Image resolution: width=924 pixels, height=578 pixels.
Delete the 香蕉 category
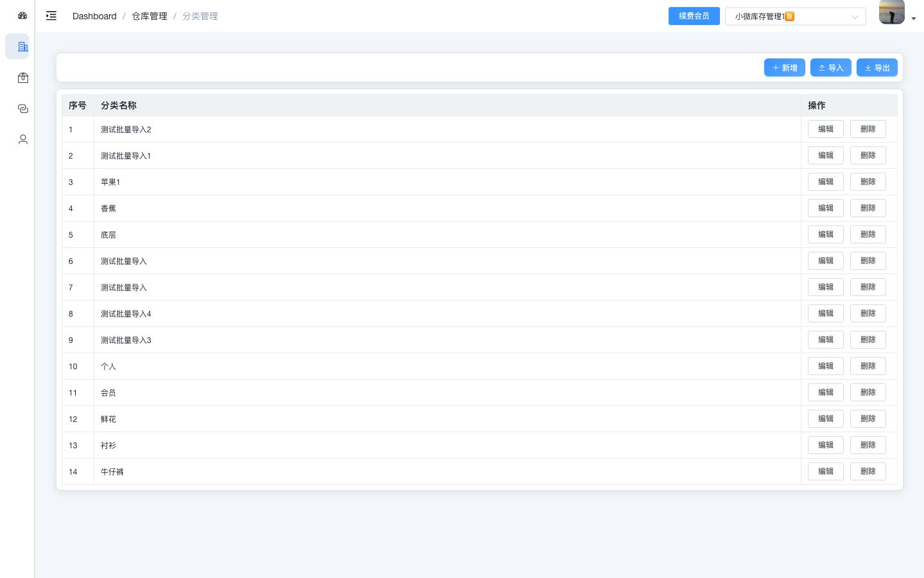click(868, 208)
